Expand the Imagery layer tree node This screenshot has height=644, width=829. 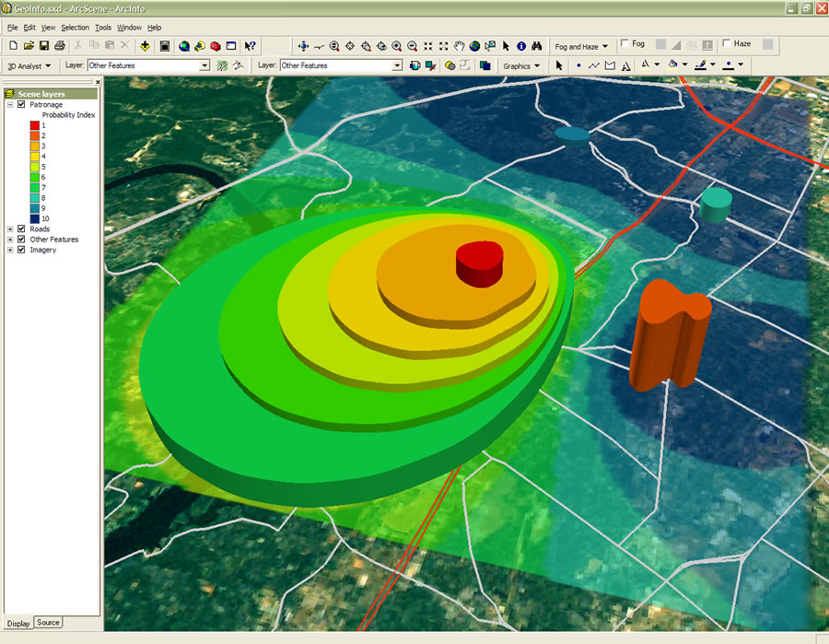click(10, 250)
